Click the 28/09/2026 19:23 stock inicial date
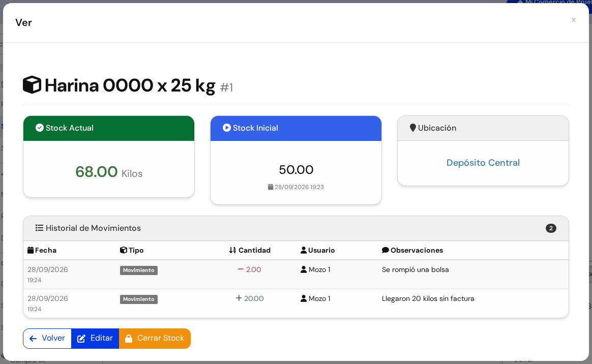Screen dimensions: 592x364 click(299, 187)
